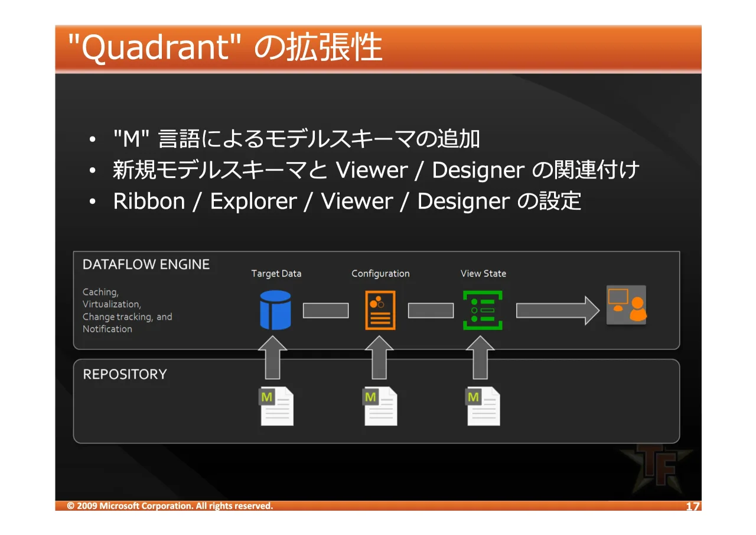Click the "Caching," text line
This screenshot has width=756, height=535.
tap(100, 292)
